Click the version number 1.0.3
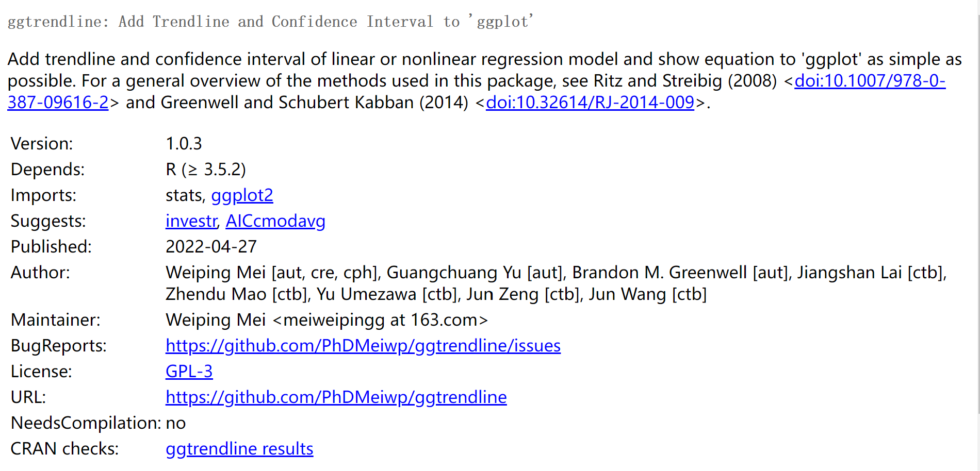 (184, 144)
